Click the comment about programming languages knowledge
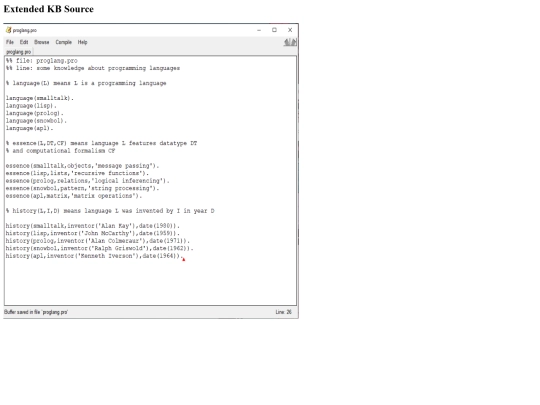Image resolution: width=540 pixels, height=405 pixels. [x=93, y=68]
